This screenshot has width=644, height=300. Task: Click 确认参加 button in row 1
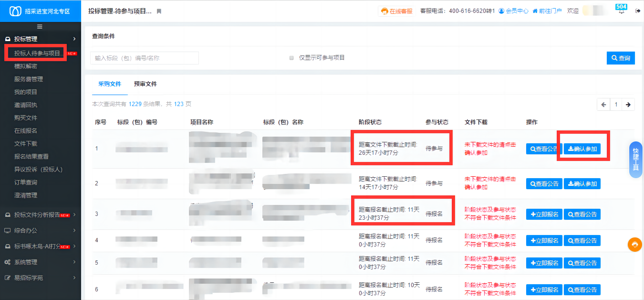click(582, 149)
